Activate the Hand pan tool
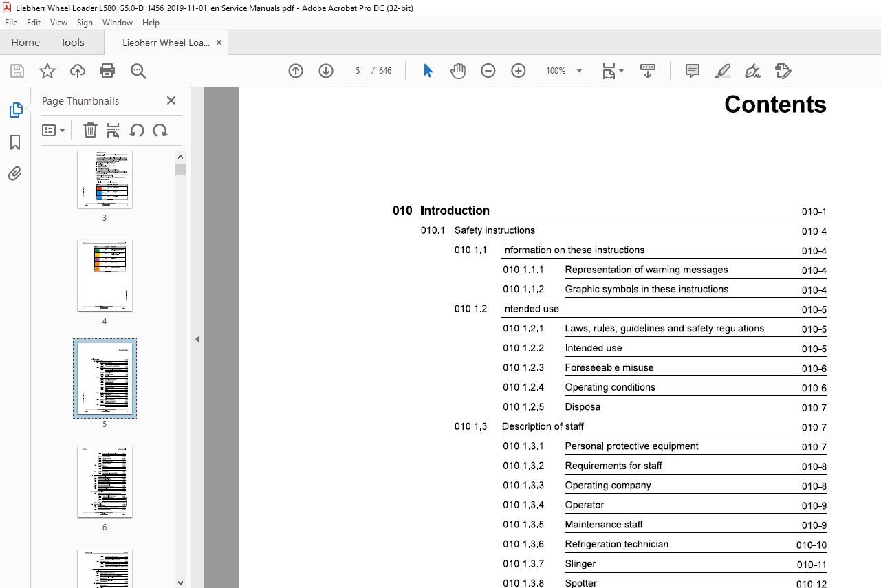Screen dimensions: 881x588 coord(458,71)
